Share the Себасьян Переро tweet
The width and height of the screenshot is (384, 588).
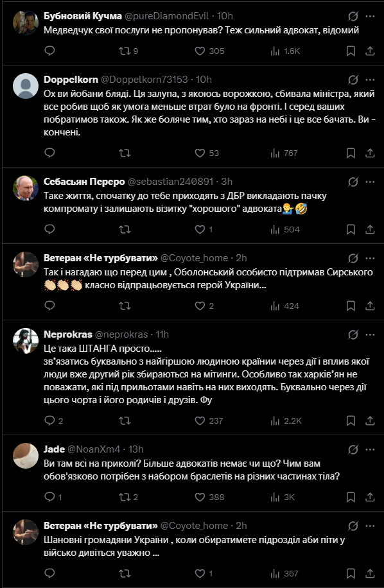tap(370, 230)
